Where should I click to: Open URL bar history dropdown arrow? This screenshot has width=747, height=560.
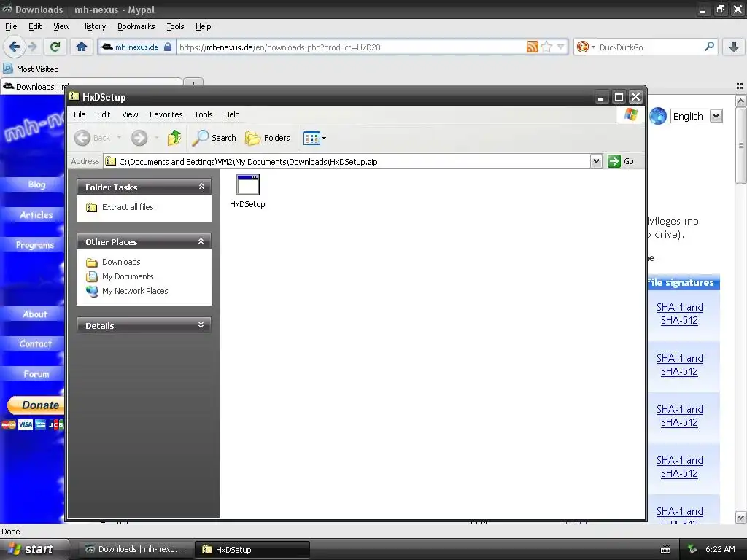pos(560,47)
